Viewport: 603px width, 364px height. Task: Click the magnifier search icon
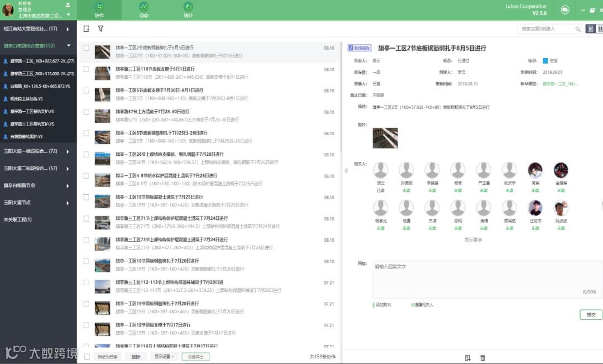578,29
